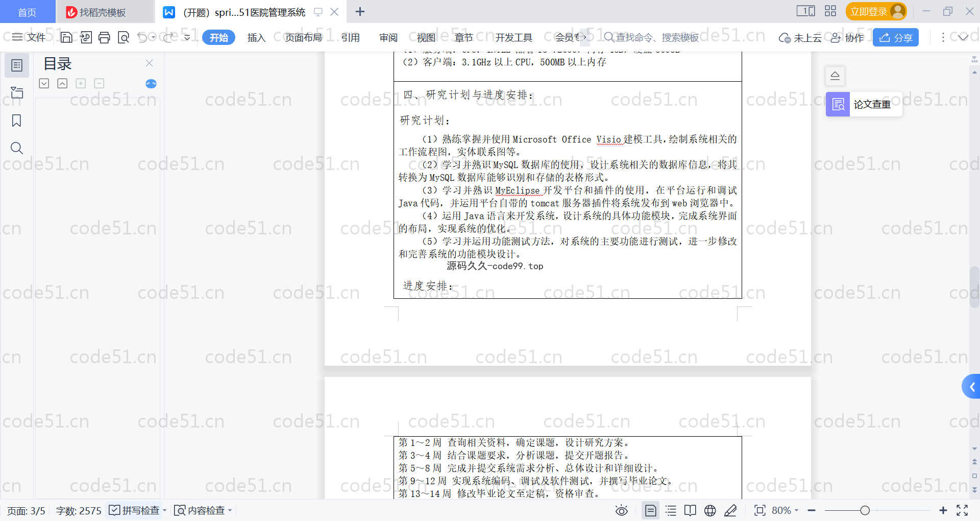Switch to outline view icon

tap(671, 510)
